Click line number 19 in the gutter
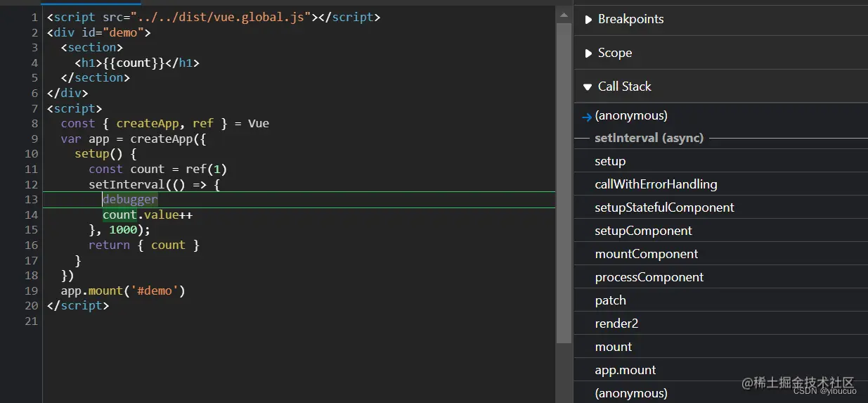The image size is (868, 403). [x=31, y=290]
